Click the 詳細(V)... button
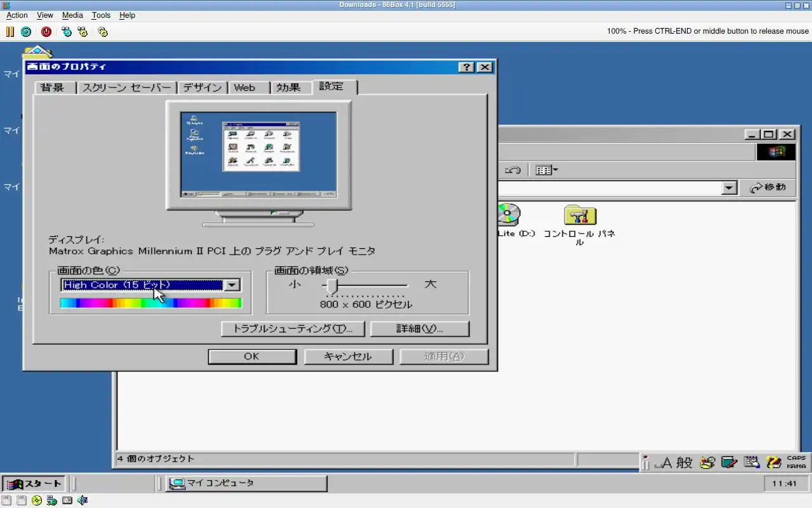The image size is (812, 508). coord(420,329)
